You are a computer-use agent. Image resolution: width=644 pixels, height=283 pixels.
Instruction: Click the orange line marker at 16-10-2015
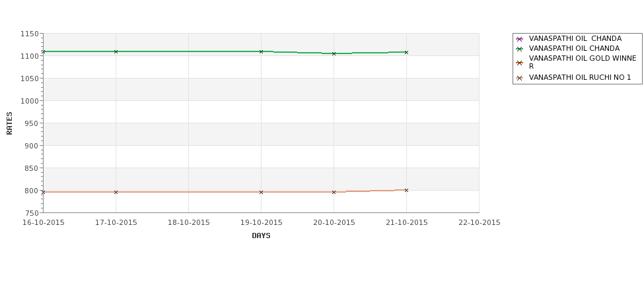(x=43, y=192)
